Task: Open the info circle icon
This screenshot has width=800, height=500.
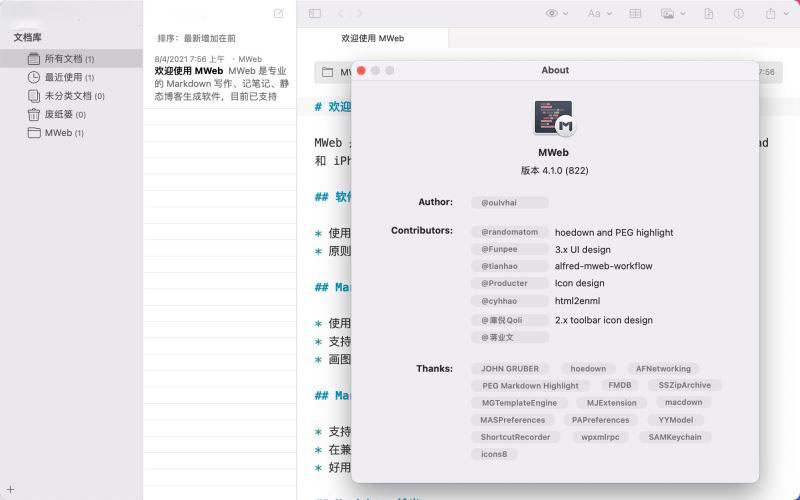Action: coord(738,14)
